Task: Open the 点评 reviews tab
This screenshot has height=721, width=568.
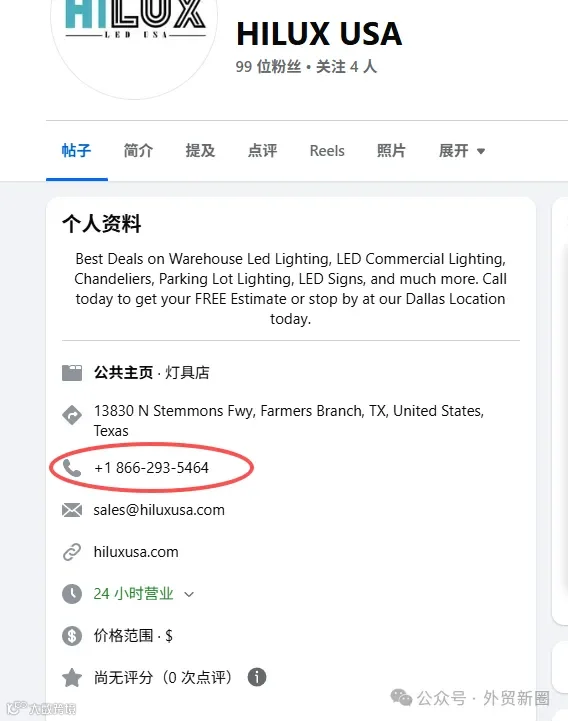Action: [262, 150]
